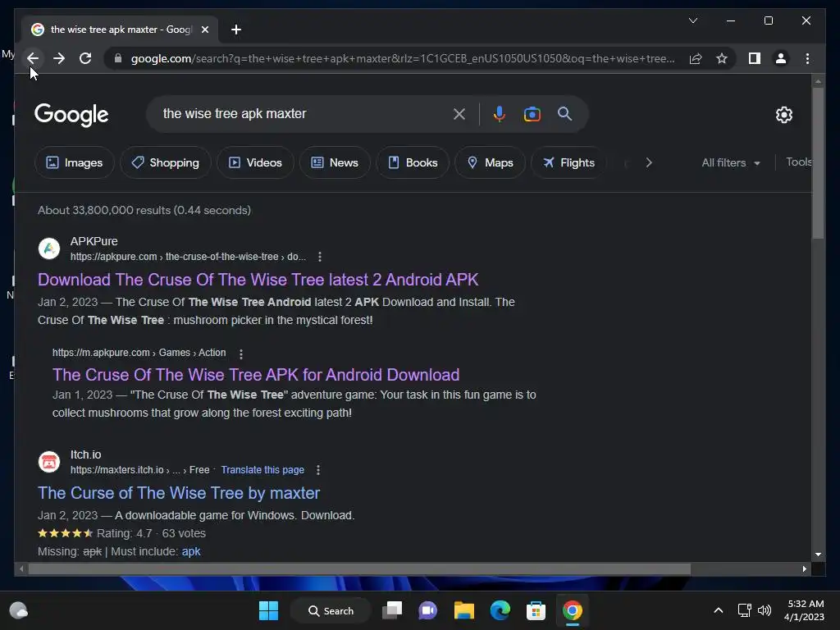Show more filter chips with arrow
The image size is (840, 630).
coord(649,162)
